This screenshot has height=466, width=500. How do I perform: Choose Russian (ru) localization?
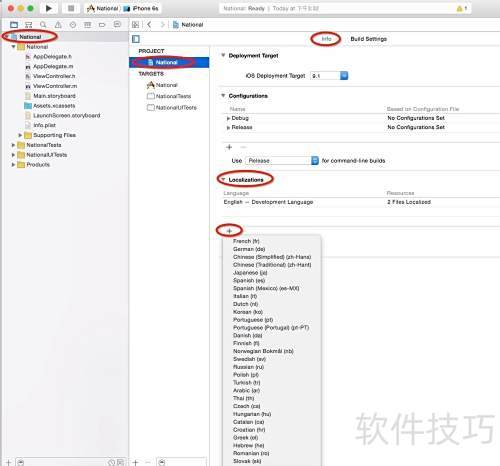(x=248, y=367)
